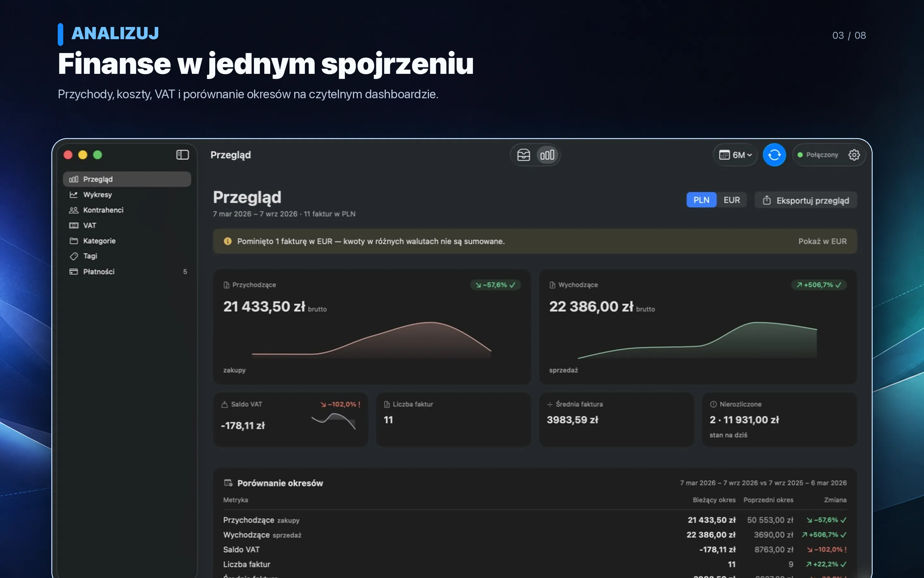Switch currency to EUR
The height and width of the screenshot is (578, 924).
pyautogui.click(x=732, y=200)
